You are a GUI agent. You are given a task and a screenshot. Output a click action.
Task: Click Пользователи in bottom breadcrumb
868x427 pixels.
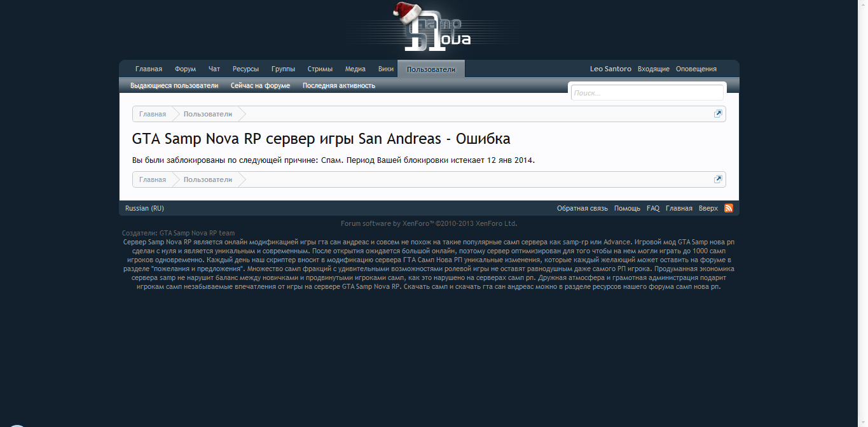tap(208, 179)
